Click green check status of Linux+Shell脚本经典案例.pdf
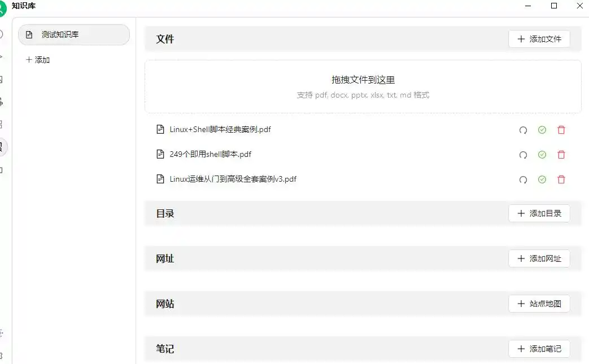This screenshot has width=589, height=364. (x=542, y=130)
